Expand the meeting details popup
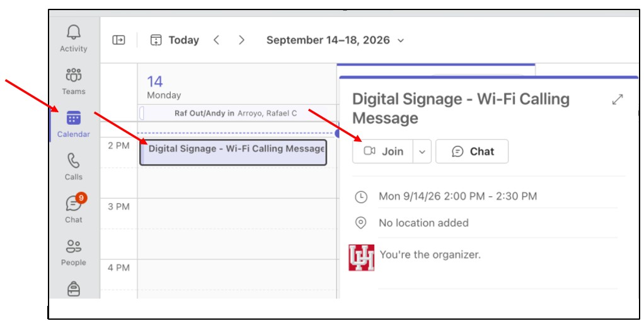Image resolution: width=644 pixels, height=321 pixels. click(618, 100)
